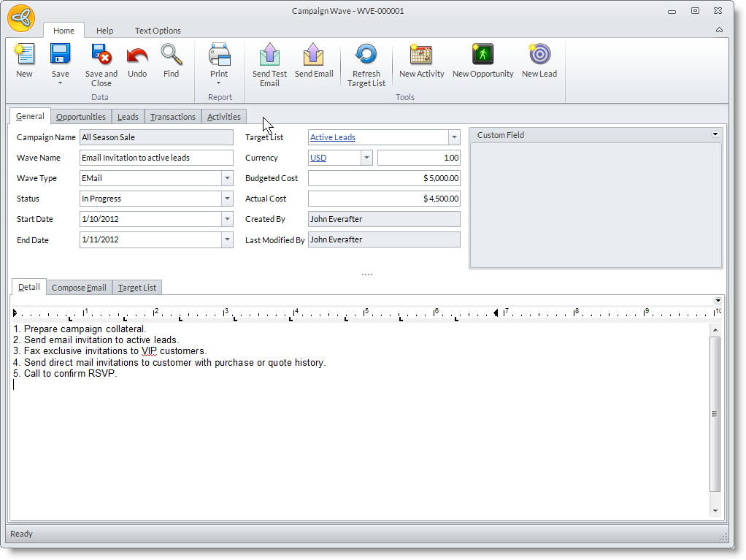The image size is (746, 560).
Task: Expand the Wave Type dropdown
Action: pos(227,178)
